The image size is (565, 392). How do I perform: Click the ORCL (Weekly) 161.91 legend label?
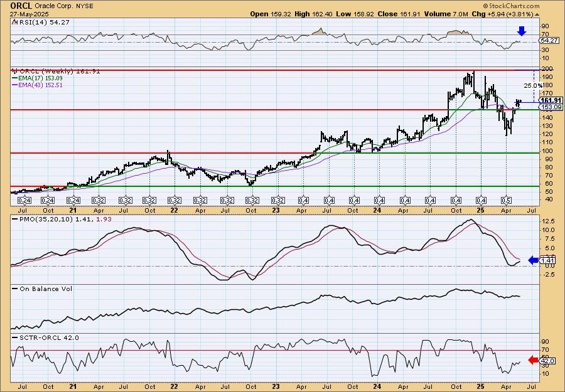(59, 72)
